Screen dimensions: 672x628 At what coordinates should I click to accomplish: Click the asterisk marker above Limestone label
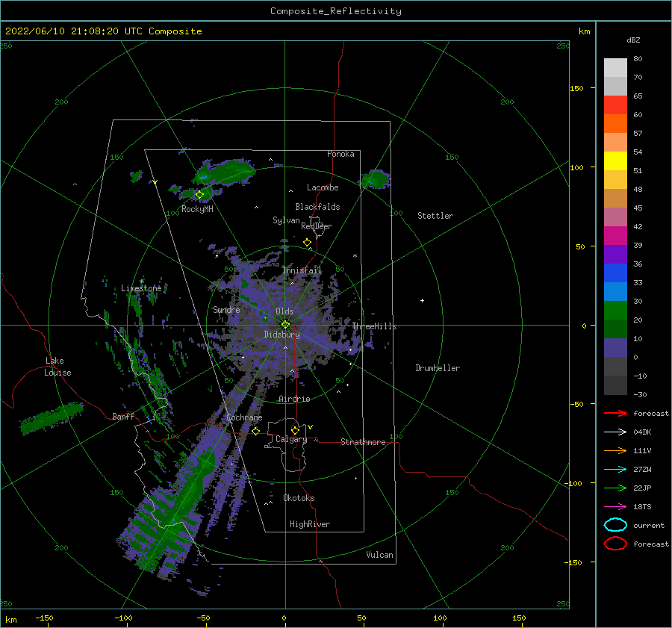(x=141, y=282)
